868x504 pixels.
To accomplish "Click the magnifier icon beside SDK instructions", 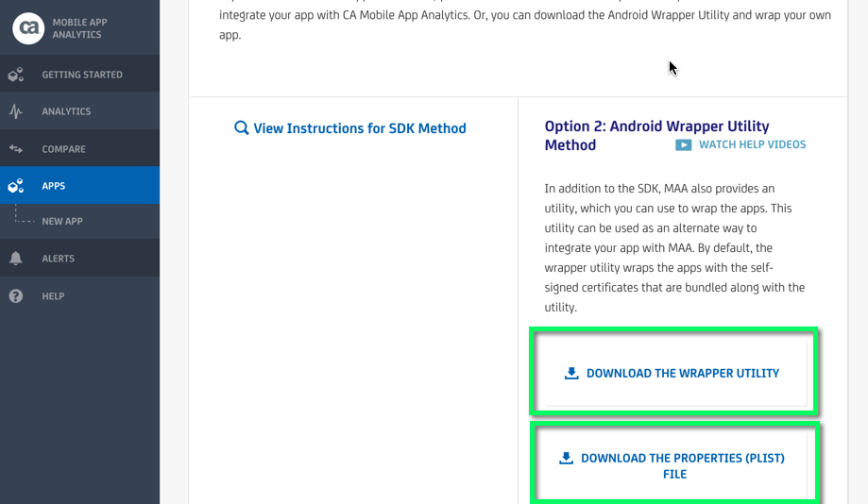I will [x=242, y=127].
